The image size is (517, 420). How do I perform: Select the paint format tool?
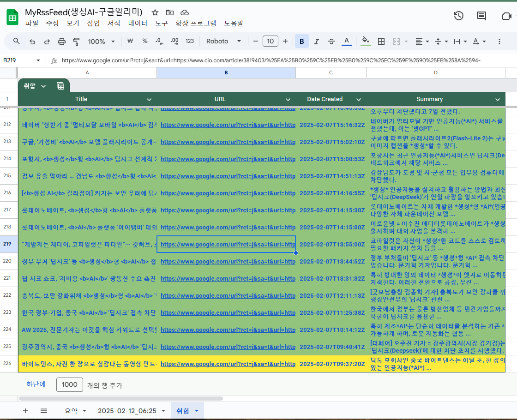tap(76, 42)
